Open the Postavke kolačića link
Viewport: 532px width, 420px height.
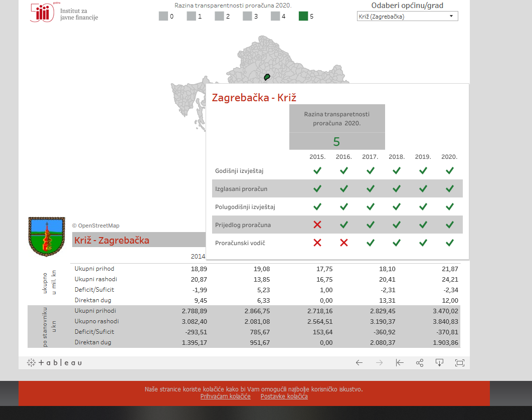284,396
